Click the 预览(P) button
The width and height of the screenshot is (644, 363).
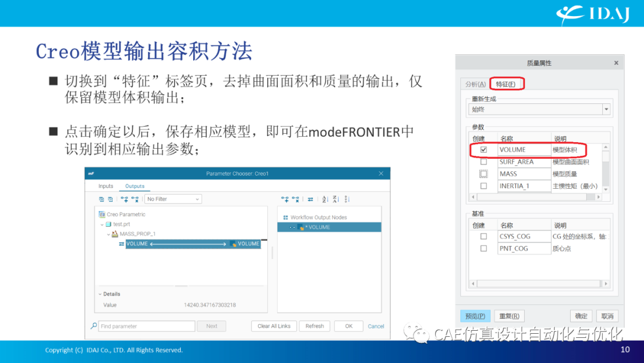[x=475, y=316]
